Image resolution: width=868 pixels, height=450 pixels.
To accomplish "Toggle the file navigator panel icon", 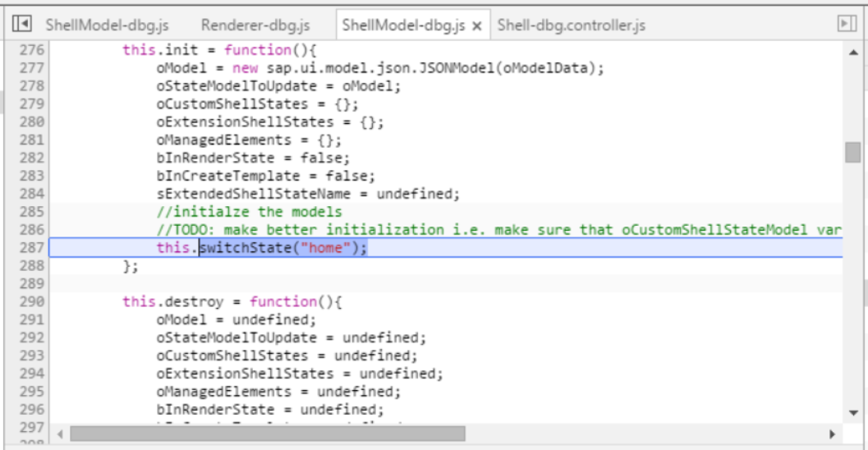I will click(x=21, y=24).
